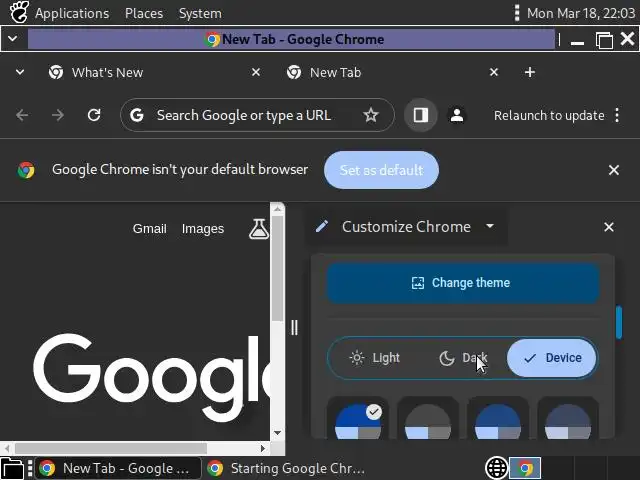The width and height of the screenshot is (640, 480).
Task: Open the Images link
Action: [x=203, y=229]
